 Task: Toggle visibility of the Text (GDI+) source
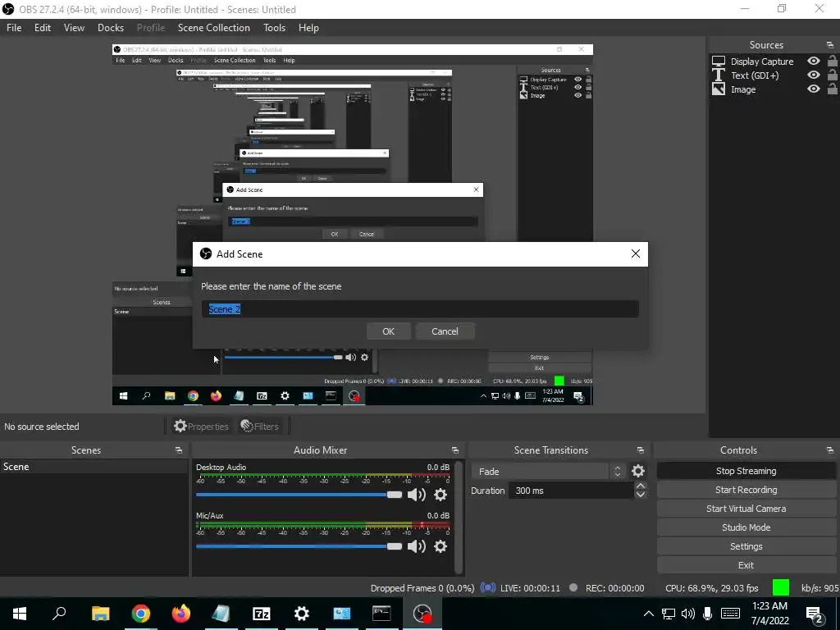[x=813, y=75]
